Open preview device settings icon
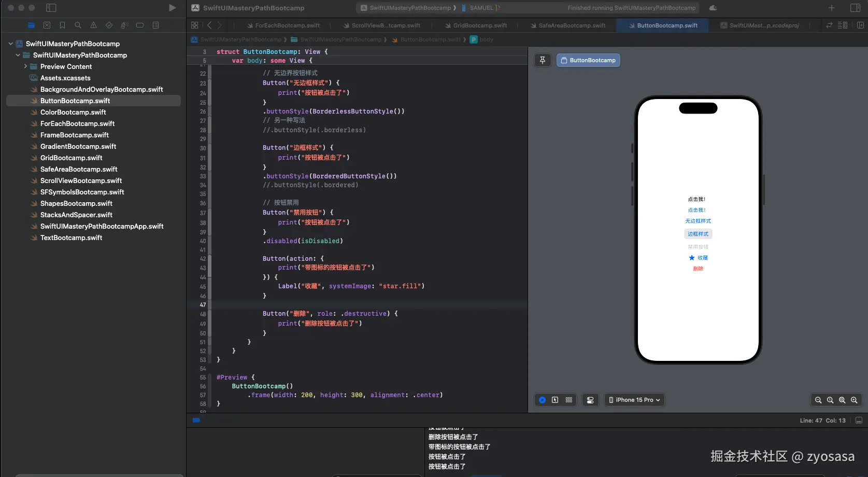 coord(590,400)
